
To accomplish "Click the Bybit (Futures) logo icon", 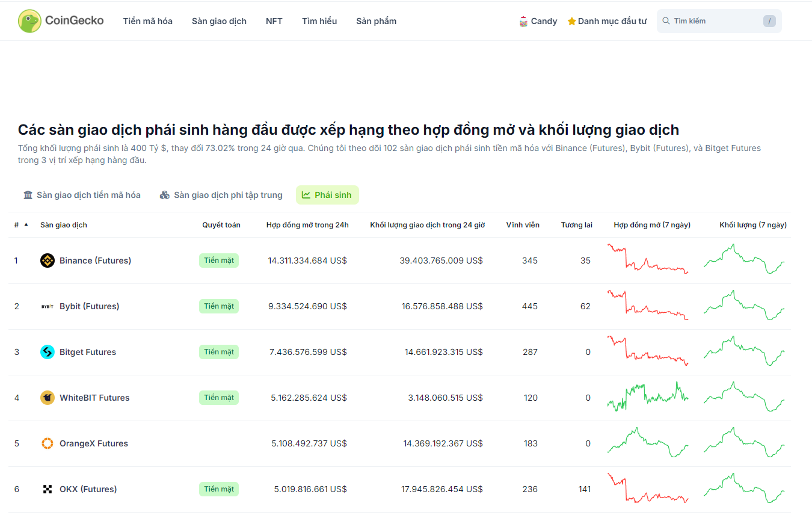I will (46, 306).
